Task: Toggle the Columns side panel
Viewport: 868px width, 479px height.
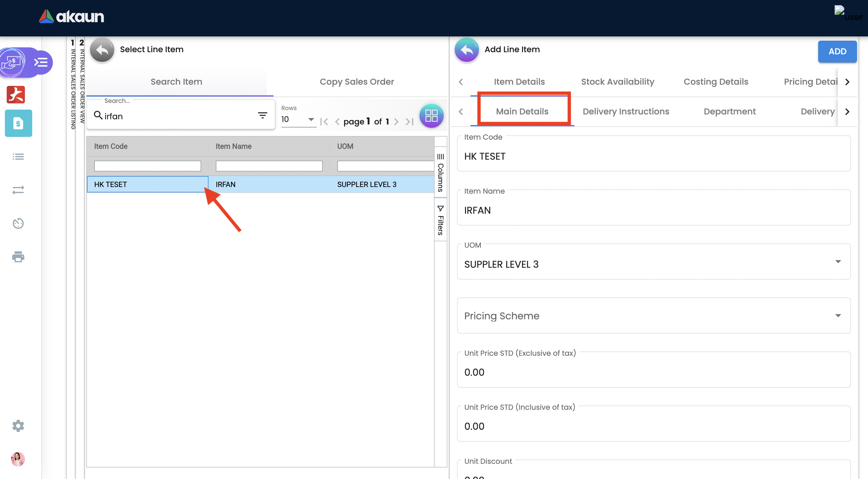Action: [x=440, y=172]
